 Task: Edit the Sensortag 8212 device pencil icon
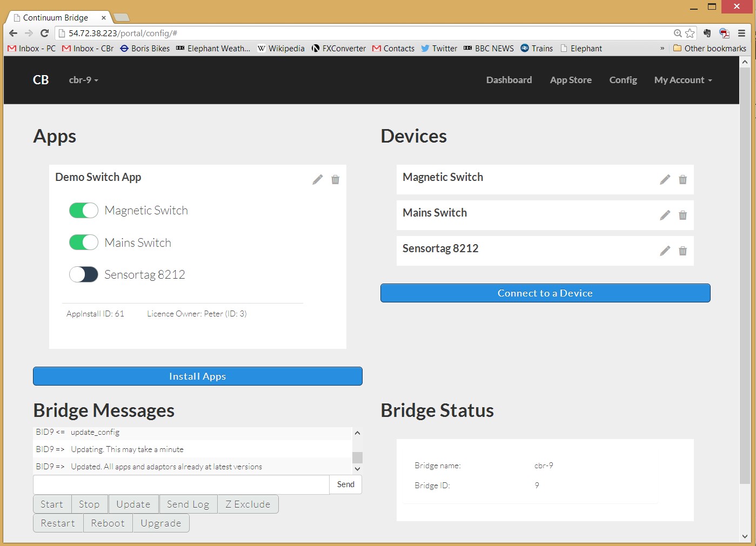665,251
